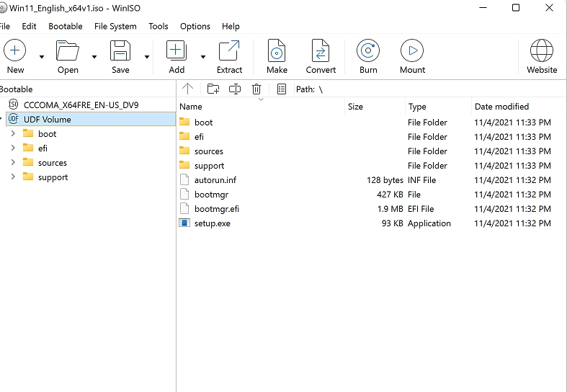Open the Options menu

195,26
